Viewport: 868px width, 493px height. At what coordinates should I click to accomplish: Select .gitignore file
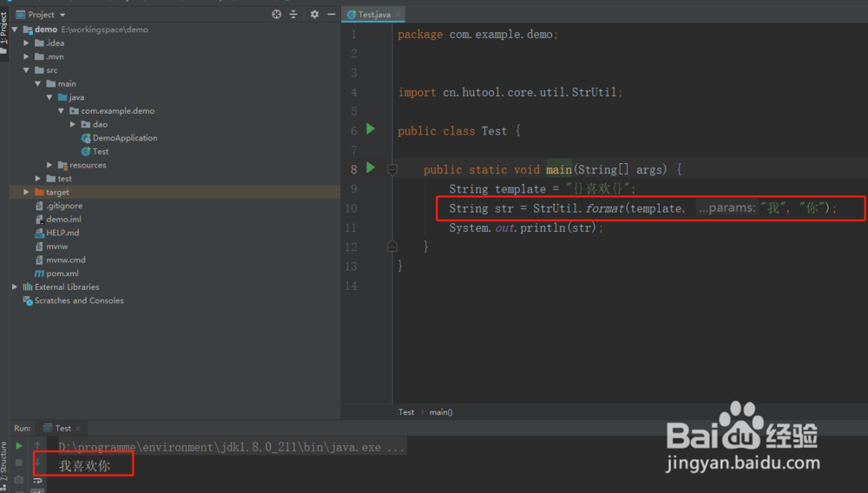(63, 206)
